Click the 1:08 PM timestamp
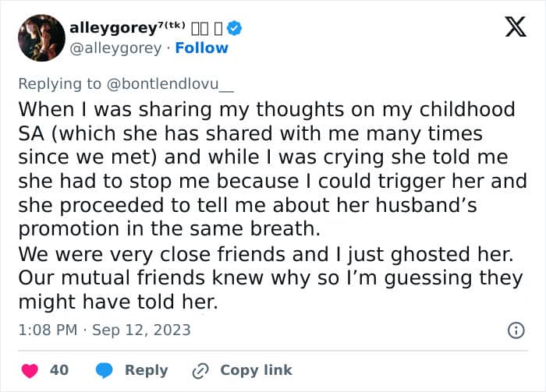The height and width of the screenshot is (392, 546). 48,330
